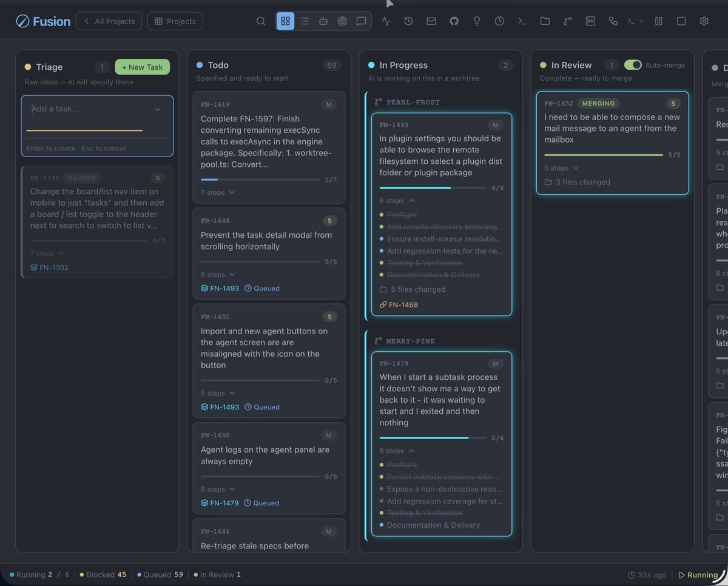This screenshot has width=728, height=586.
Task: Expand 7 steps on FN-1619 card
Action: pos(218,192)
